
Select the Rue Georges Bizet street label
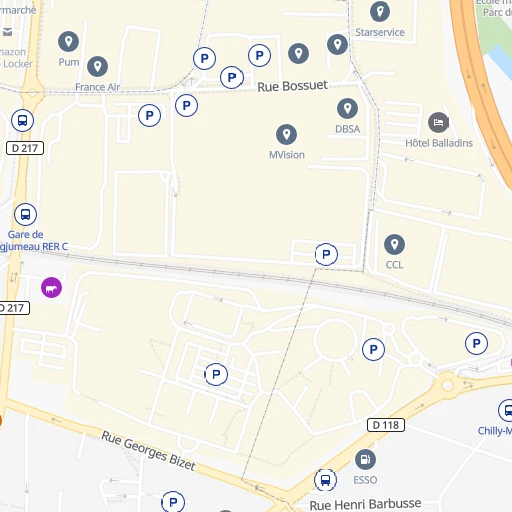(x=149, y=450)
